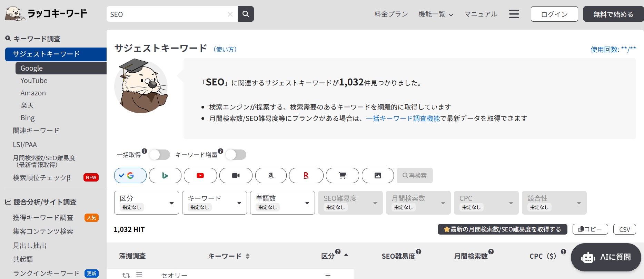644x279 pixels.
Task: Sort 区分 column with up arrow
Action: [x=346, y=255]
